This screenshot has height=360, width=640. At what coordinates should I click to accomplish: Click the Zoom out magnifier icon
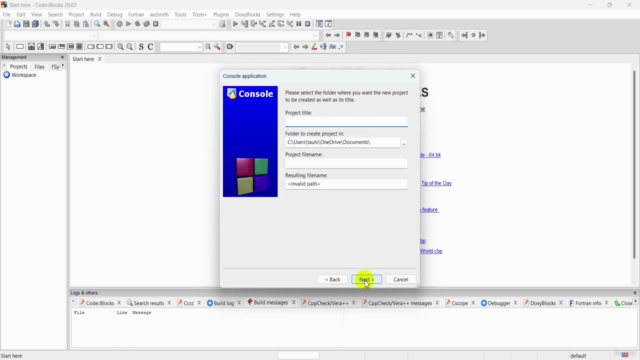click(130, 47)
